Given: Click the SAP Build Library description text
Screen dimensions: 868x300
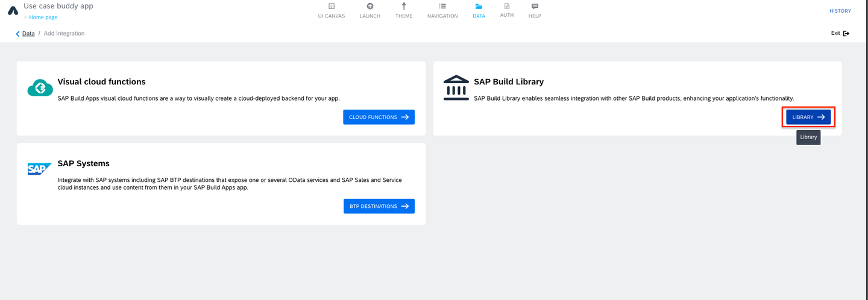Looking at the screenshot, I should coord(634,98).
